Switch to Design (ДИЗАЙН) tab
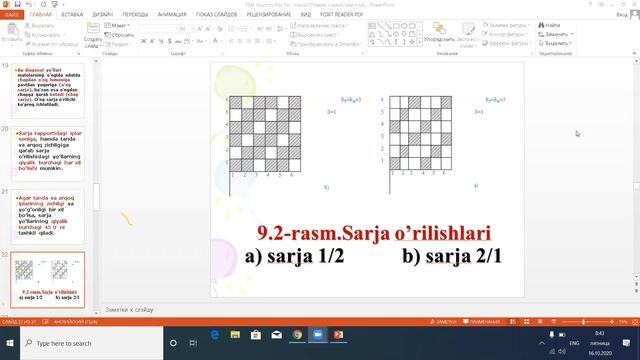This screenshot has height=360, width=640. tap(102, 15)
